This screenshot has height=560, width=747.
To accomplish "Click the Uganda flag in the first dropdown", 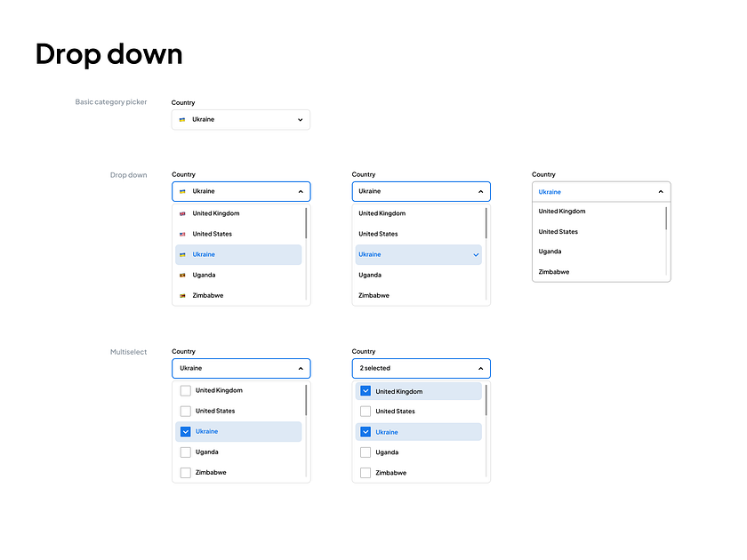I will [184, 275].
